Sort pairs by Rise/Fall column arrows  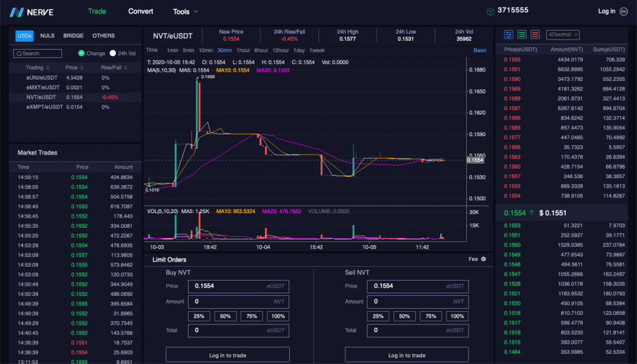[x=125, y=67]
